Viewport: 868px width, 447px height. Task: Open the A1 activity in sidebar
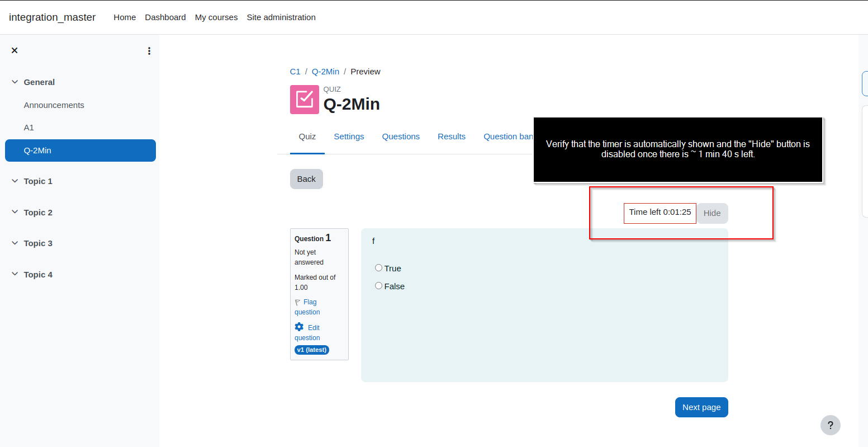29,128
